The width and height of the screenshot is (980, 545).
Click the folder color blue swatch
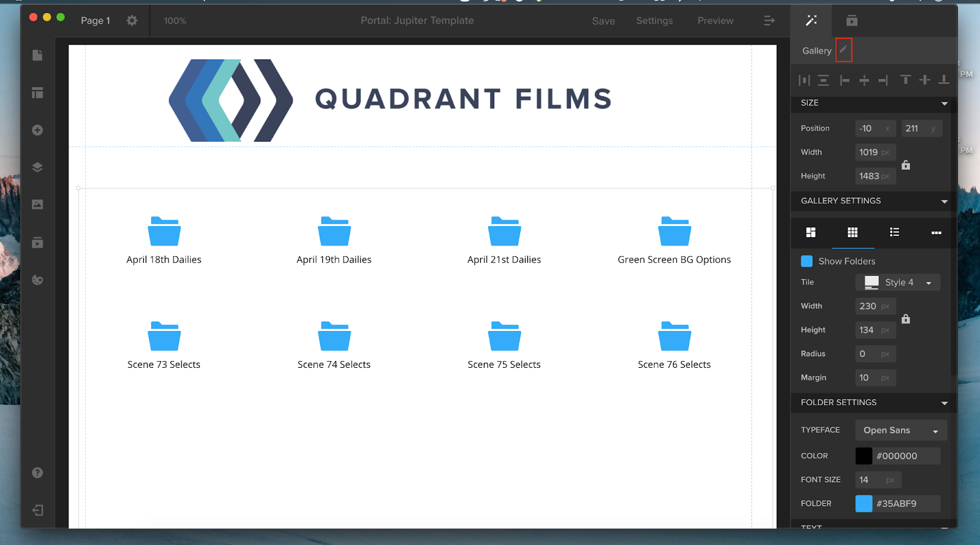point(864,503)
